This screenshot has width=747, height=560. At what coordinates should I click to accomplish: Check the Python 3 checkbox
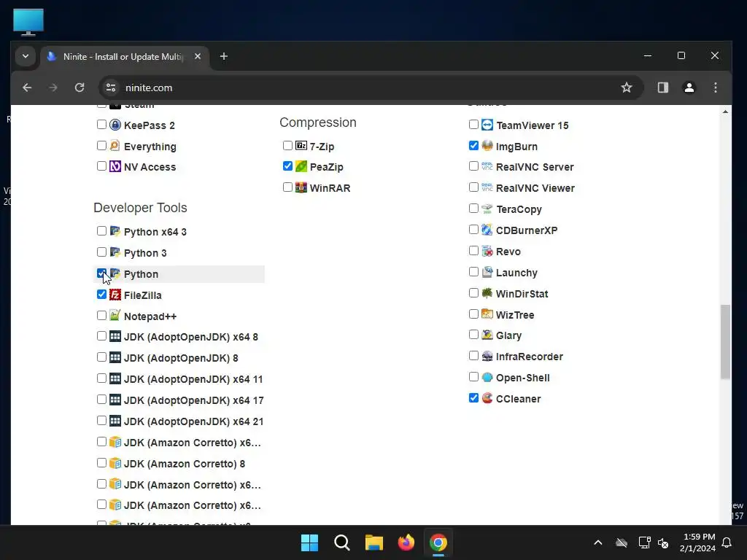101,252
